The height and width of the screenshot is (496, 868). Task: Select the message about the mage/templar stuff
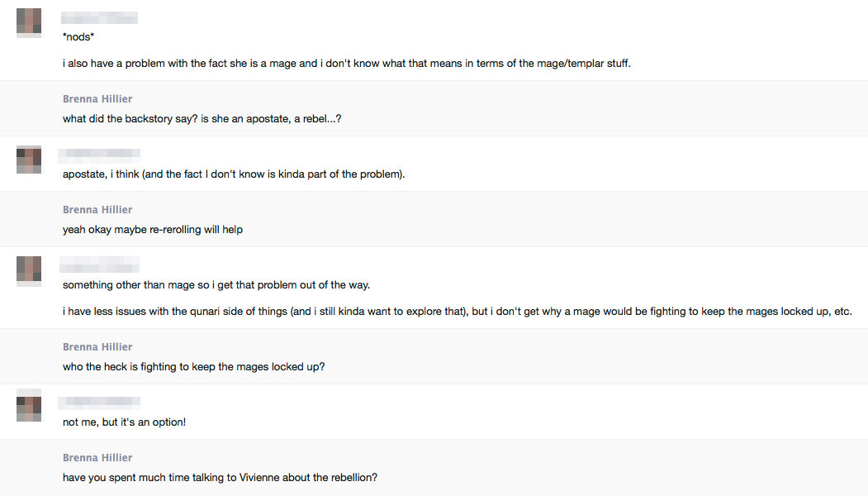tap(347, 64)
